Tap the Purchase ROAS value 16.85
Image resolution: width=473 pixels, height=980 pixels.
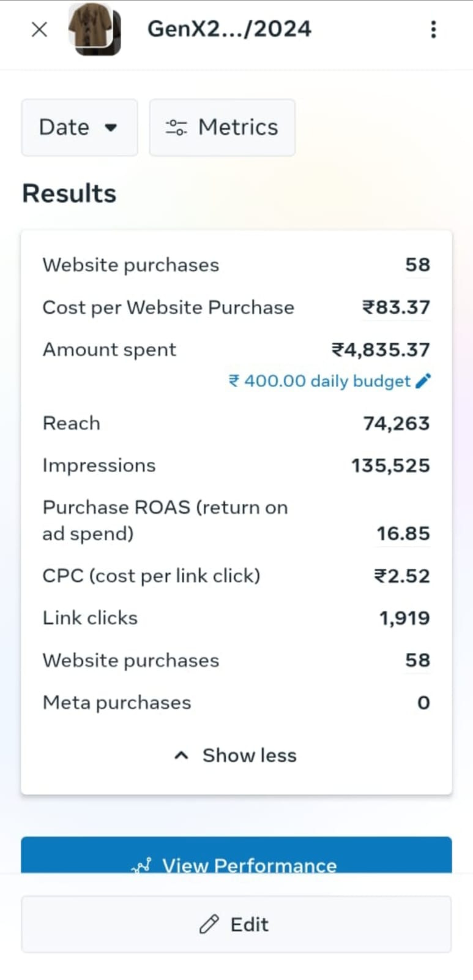(403, 533)
